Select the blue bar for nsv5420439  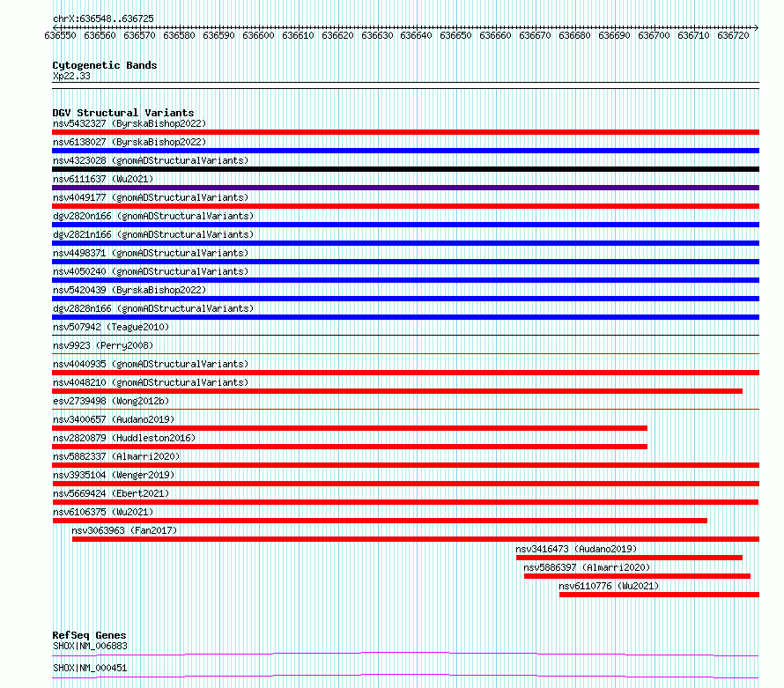point(405,299)
